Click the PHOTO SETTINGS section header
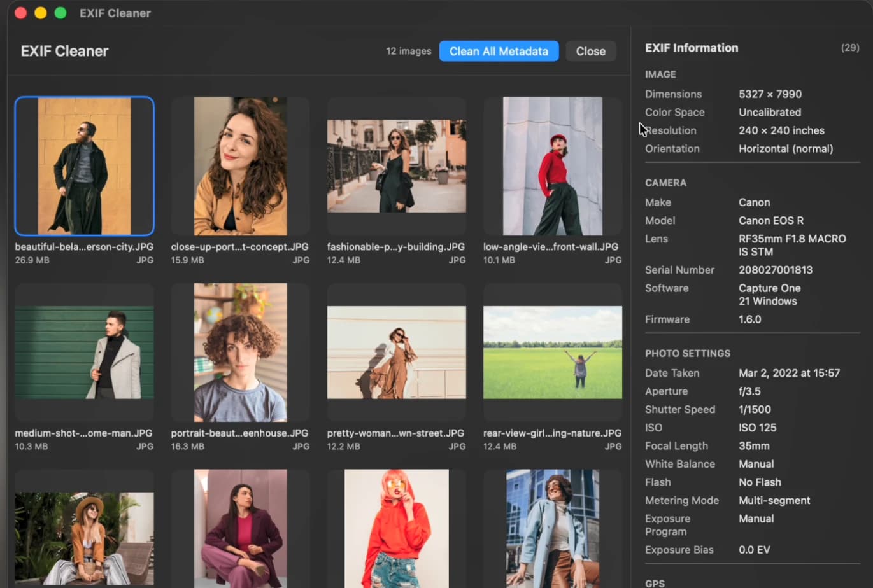Image resolution: width=873 pixels, height=588 pixels. coord(687,353)
